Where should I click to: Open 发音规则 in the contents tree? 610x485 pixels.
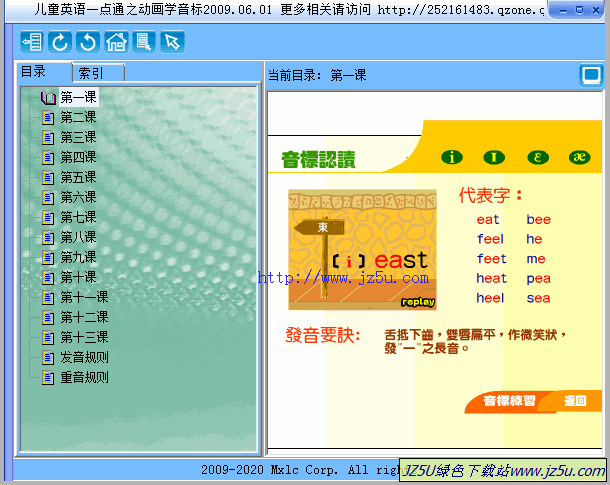[84, 357]
